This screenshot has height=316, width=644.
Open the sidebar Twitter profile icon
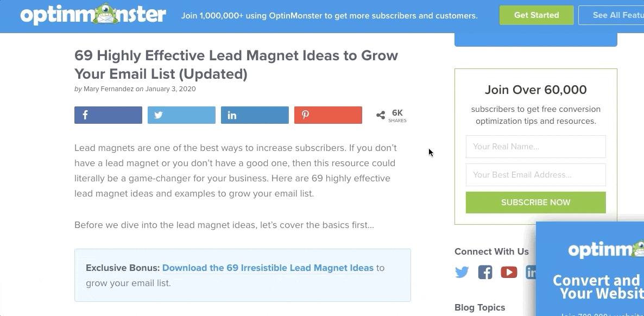point(462,272)
